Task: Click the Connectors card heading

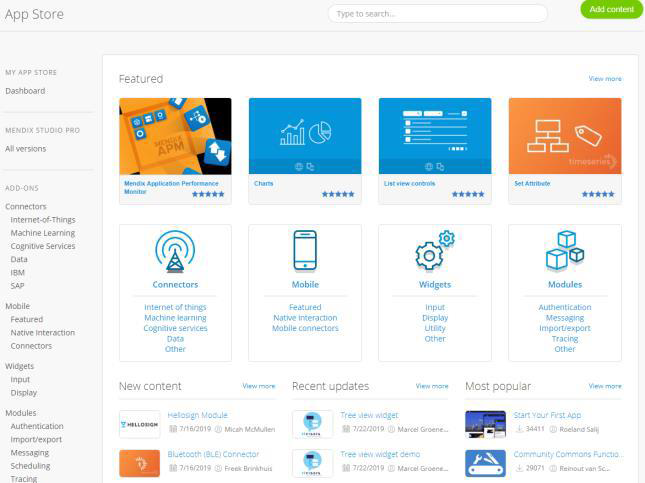Action: [175, 284]
